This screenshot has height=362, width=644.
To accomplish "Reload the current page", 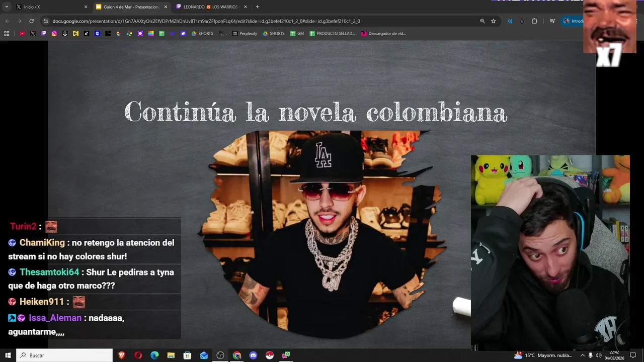I will (x=31, y=21).
